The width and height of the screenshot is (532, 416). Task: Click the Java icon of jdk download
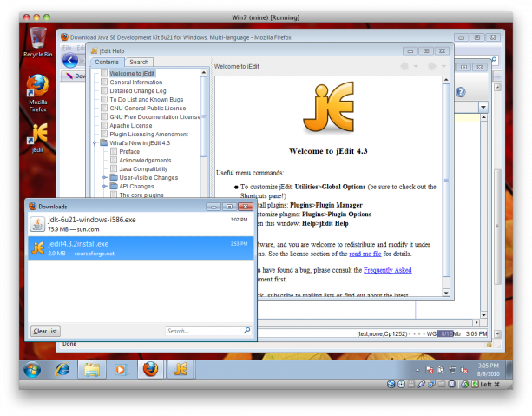coord(37,224)
